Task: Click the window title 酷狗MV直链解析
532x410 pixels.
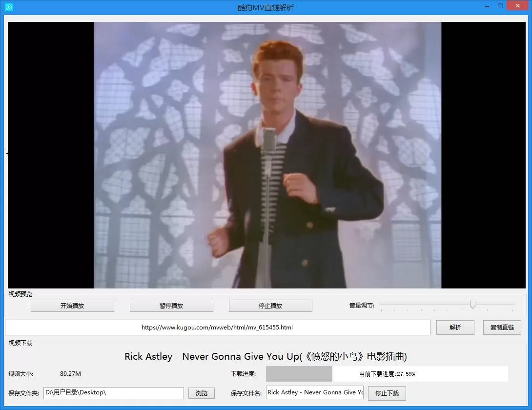Action: coord(266,7)
